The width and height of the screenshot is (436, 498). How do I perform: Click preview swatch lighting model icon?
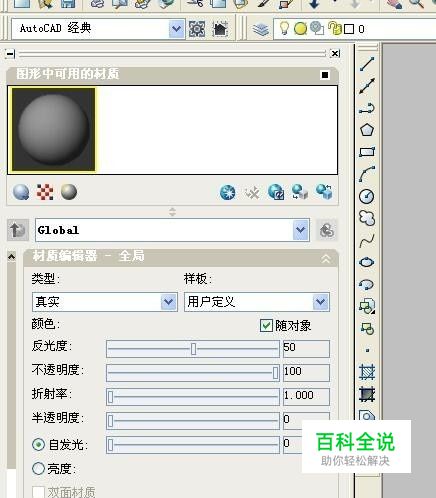(69, 192)
